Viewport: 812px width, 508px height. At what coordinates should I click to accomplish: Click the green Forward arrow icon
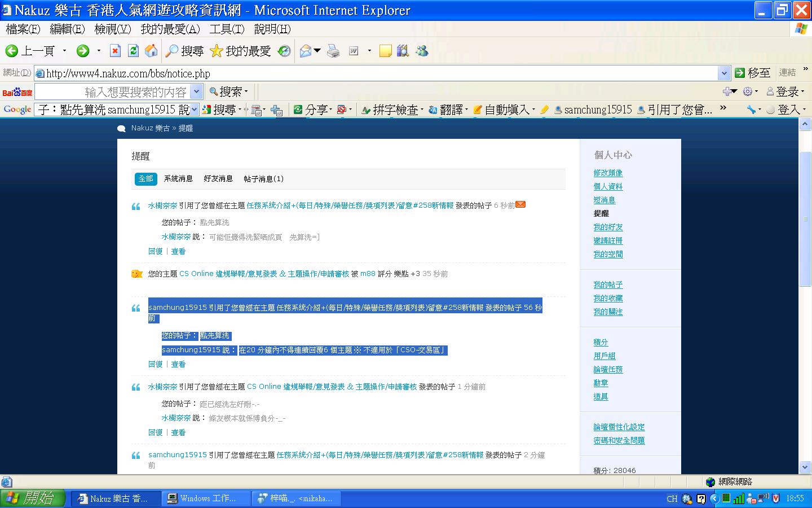pos(83,51)
